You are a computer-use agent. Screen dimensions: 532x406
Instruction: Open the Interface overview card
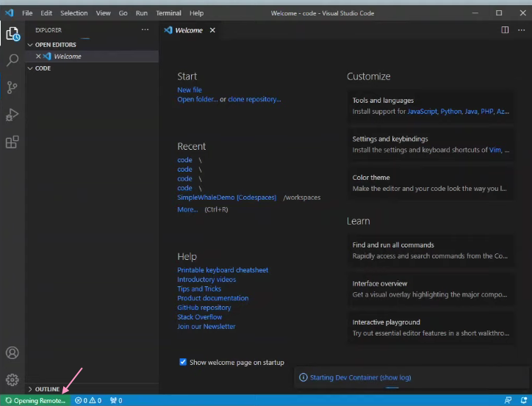[430, 289]
